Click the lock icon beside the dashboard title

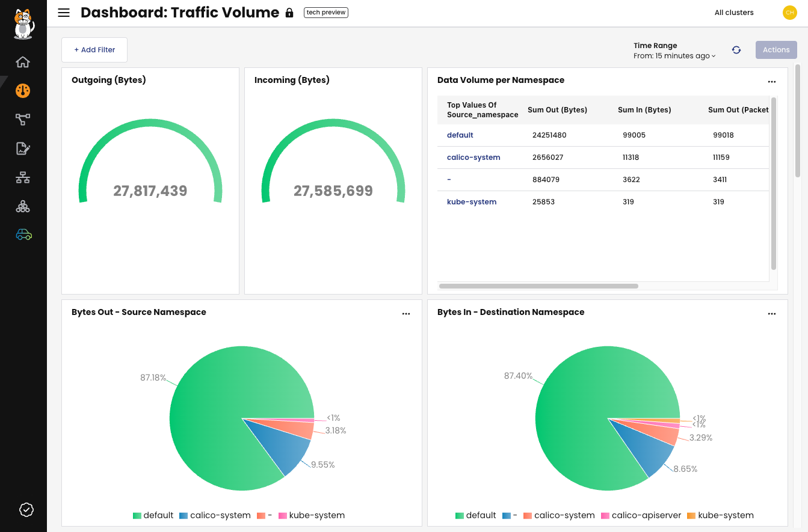pos(289,12)
